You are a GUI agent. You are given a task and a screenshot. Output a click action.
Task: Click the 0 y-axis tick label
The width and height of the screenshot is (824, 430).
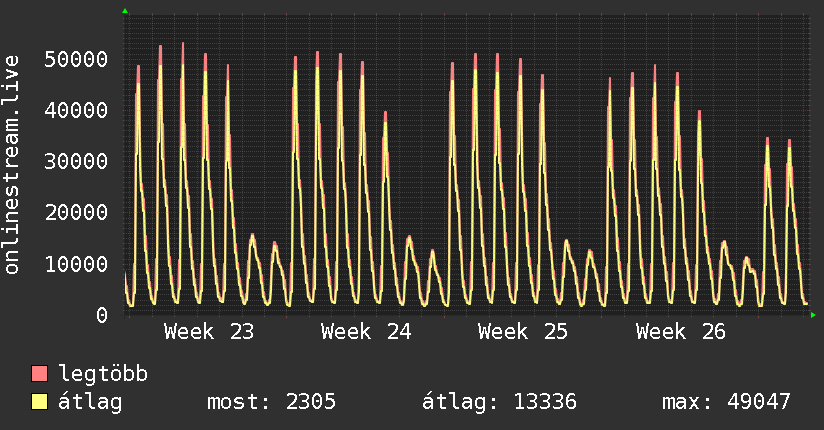coord(102,315)
